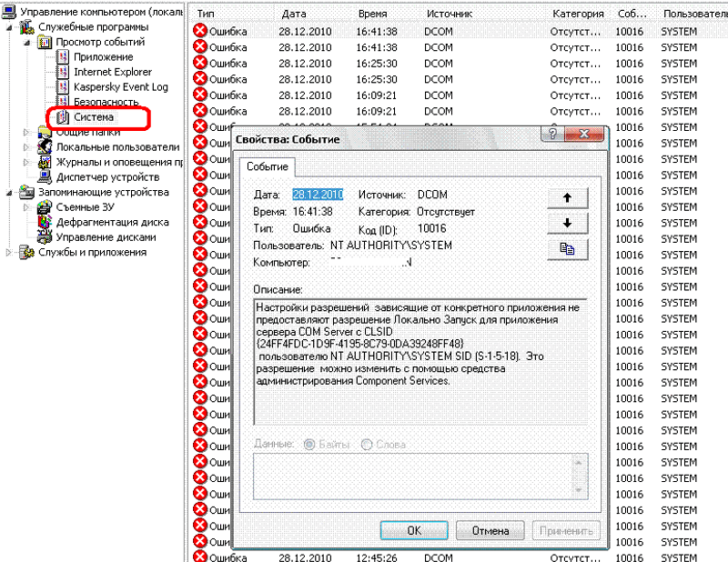Click the previous event up arrow button
Screen dimensions: 728x562
[x=567, y=197]
